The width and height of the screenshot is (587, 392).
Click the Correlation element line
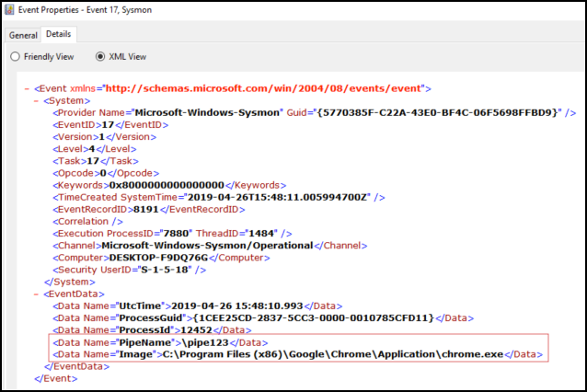click(x=87, y=221)
